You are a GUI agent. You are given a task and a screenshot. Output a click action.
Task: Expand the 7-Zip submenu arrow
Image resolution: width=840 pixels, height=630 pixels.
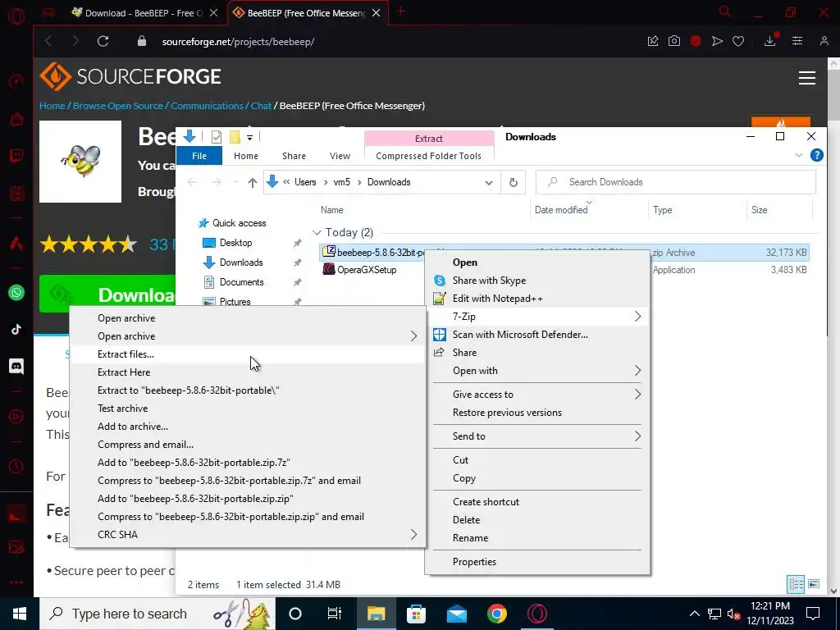pos(637,317)
